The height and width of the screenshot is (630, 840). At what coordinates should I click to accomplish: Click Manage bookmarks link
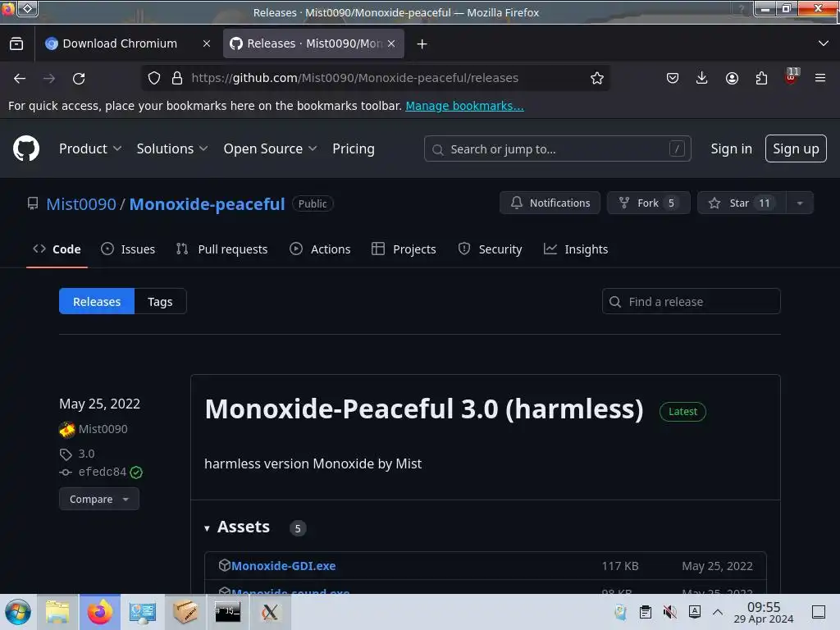click(x=464, y=106)
